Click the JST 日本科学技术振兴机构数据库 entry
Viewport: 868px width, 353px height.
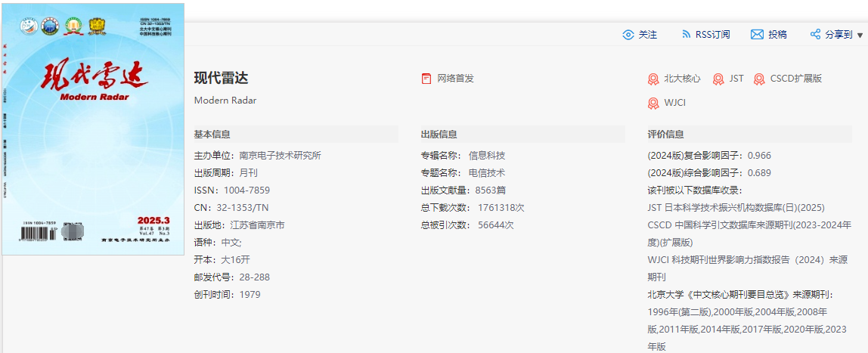point(736,208)
